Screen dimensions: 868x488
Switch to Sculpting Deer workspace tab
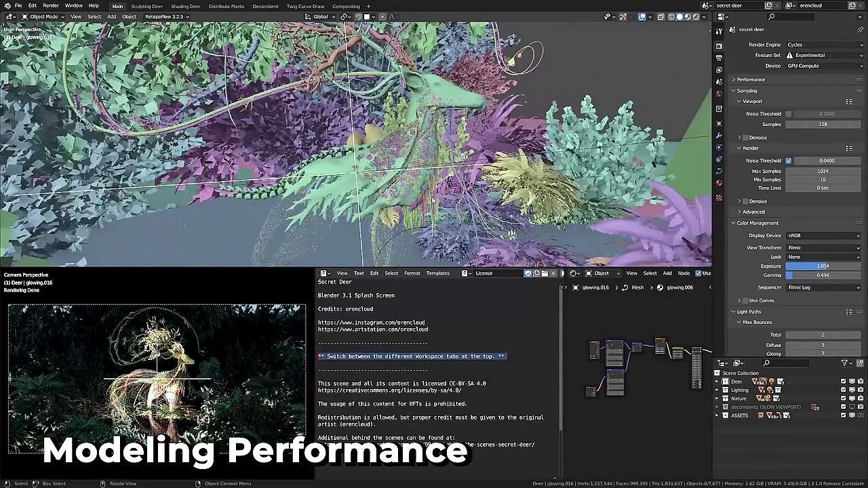(146, 6)
